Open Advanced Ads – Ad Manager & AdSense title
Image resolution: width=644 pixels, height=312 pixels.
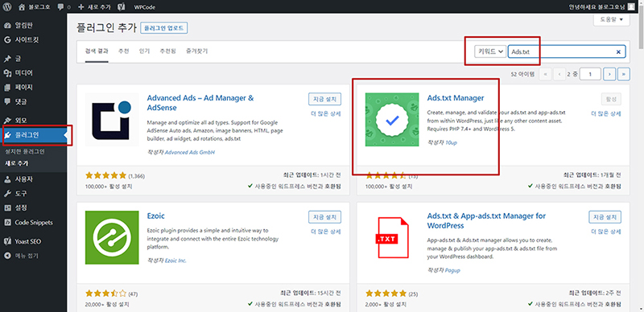(200, 103)
